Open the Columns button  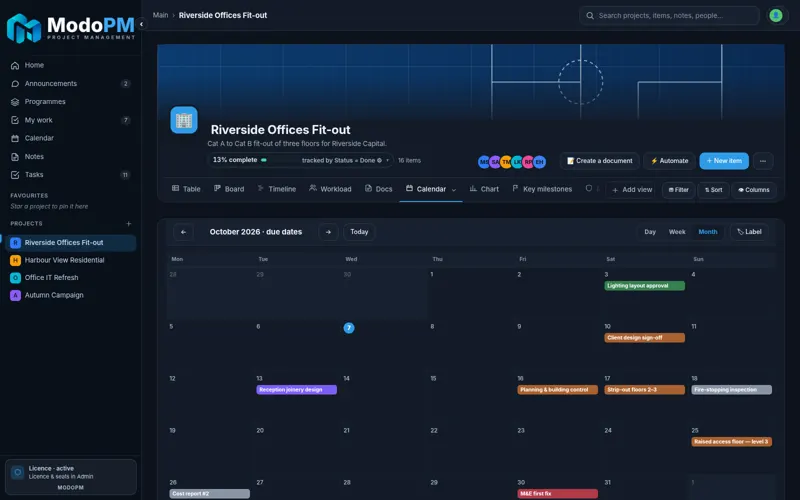[x=754, y=190]
